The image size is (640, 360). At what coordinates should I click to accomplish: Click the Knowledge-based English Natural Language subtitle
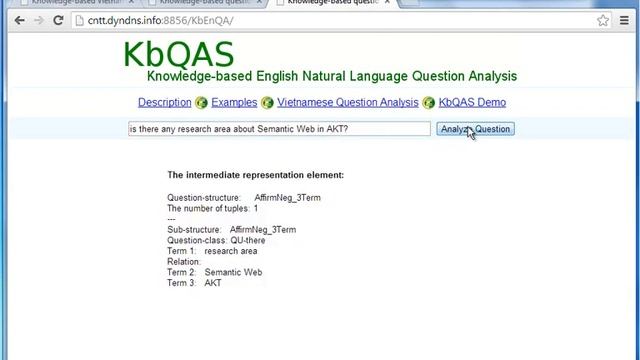point(332,76)
